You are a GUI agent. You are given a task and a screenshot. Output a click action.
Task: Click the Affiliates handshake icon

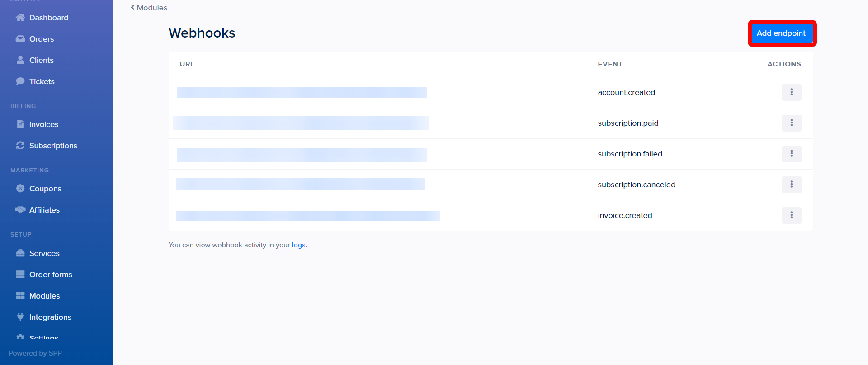[20, 209]
